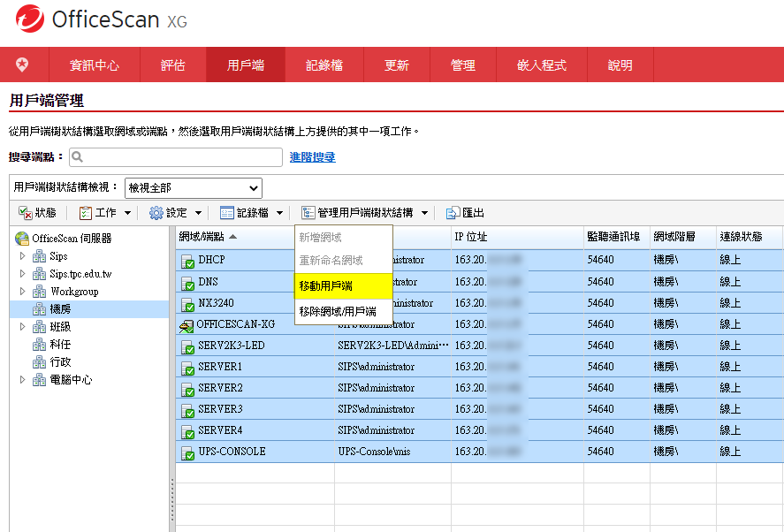Choose 重新命名網域 from the menu

pos(344,261)
